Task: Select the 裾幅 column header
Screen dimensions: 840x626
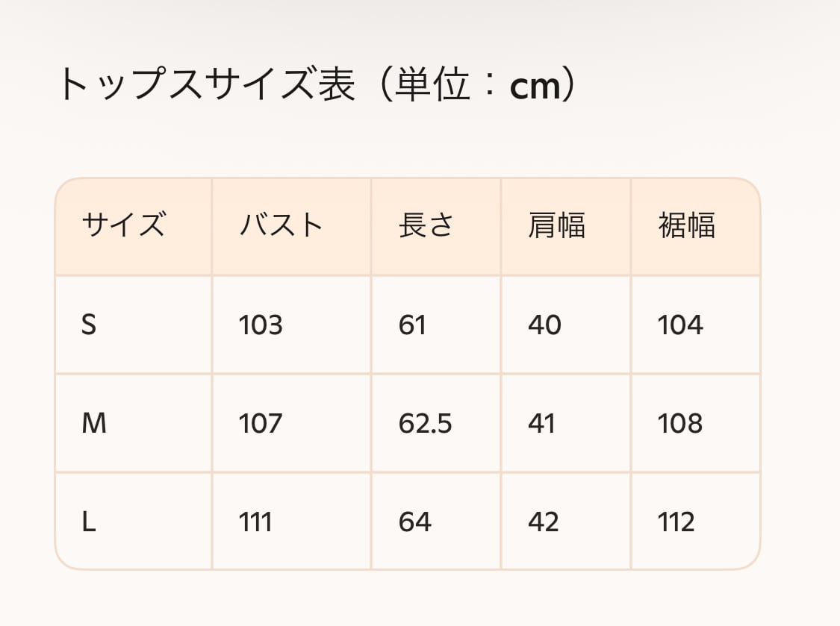Action: pyautogui.click(x=687, y=225)
